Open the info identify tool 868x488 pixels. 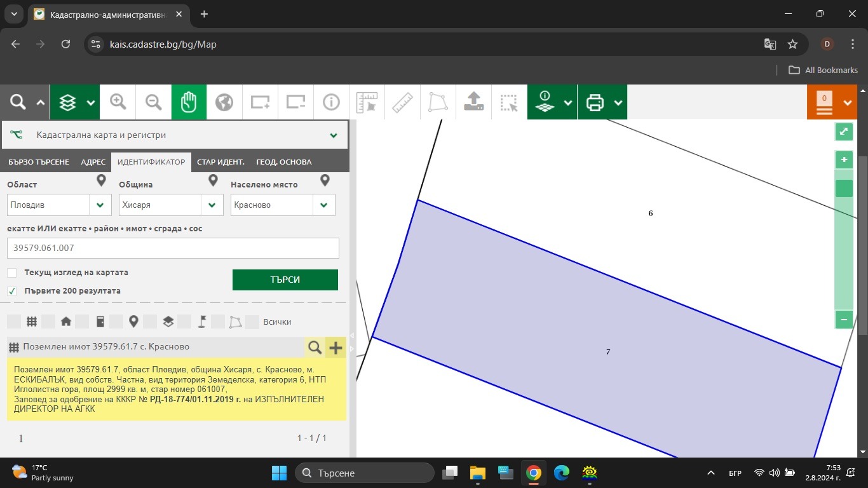tap(331, 102)
